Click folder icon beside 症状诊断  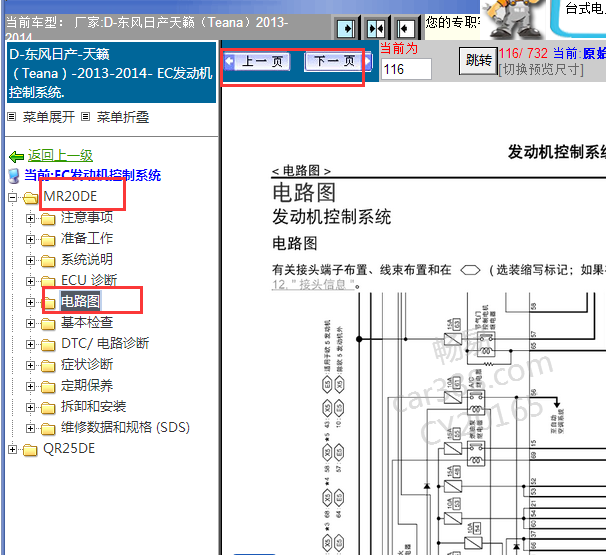click(48, 366)
